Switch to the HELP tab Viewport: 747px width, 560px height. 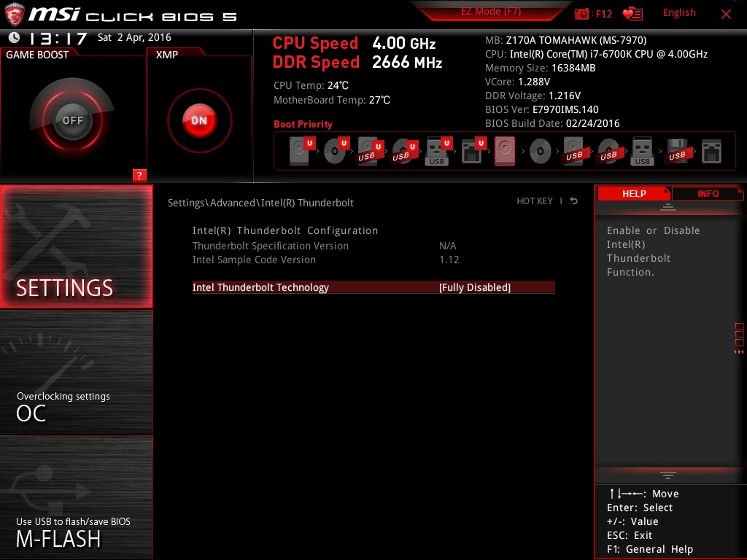[x=634, y=193]
